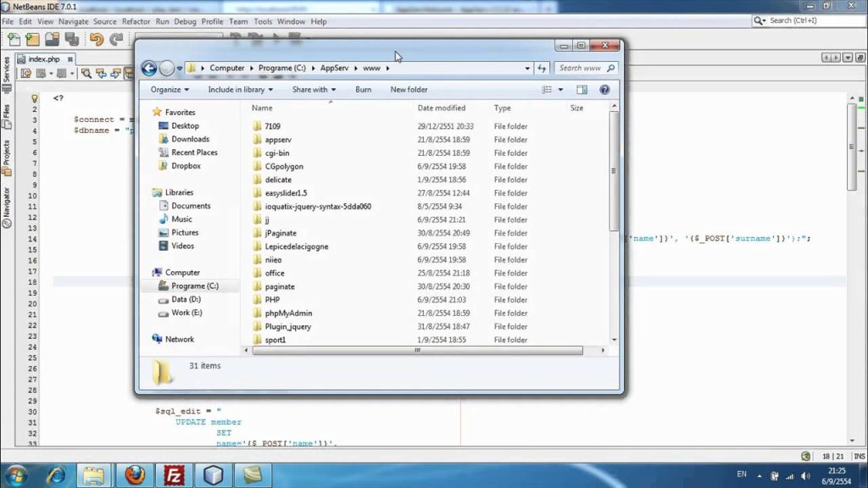The height and width of the screenshot is (488, 868).
Task: Click the NetBeans editor vertical scrollbar
Action: pos(851,147)
